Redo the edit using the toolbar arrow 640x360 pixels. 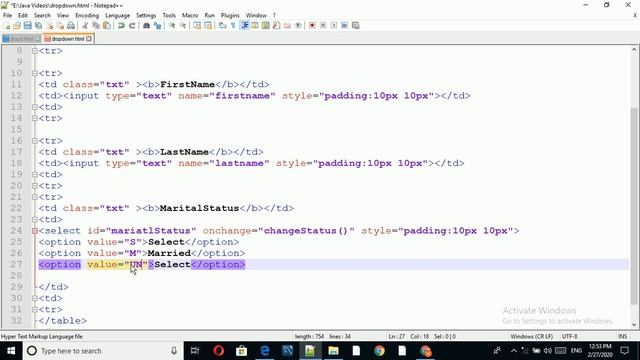[x=132, y=26]
